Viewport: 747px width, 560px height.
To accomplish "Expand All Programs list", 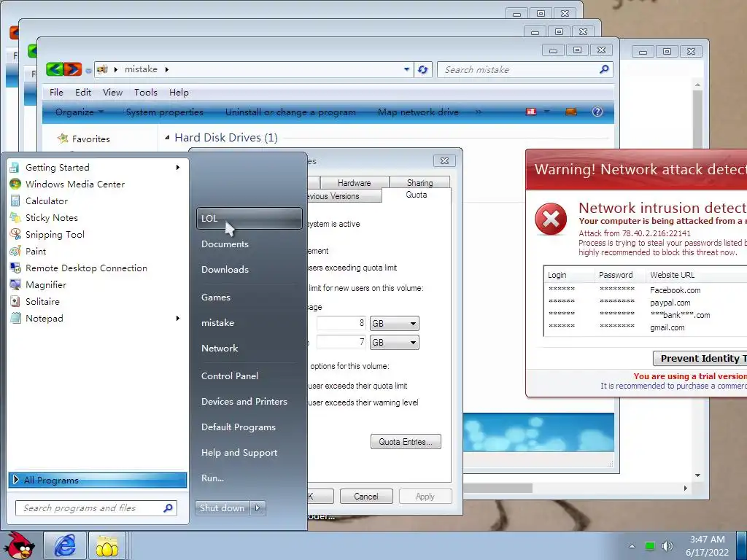I will pos(98,480).
